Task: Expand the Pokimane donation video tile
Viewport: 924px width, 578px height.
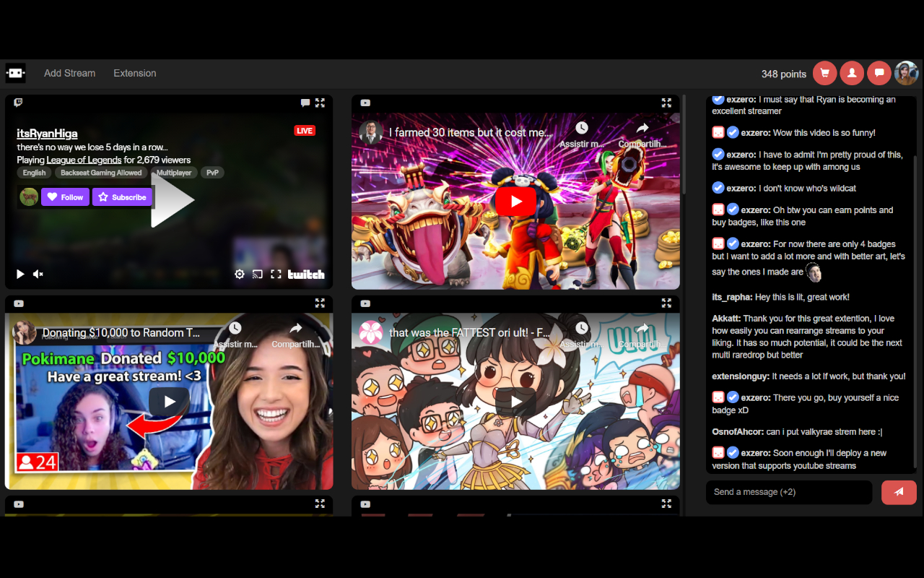Action: [x=321, y=303]
